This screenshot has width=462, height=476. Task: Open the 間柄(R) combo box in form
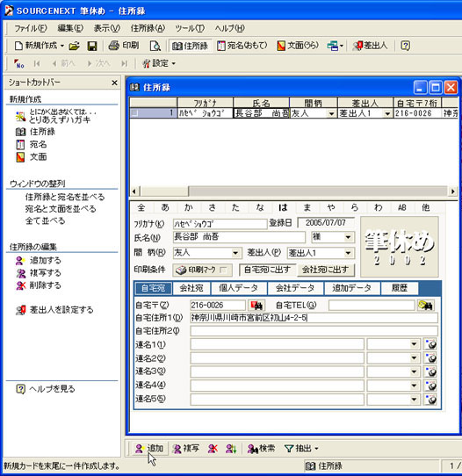pos(235,253)
